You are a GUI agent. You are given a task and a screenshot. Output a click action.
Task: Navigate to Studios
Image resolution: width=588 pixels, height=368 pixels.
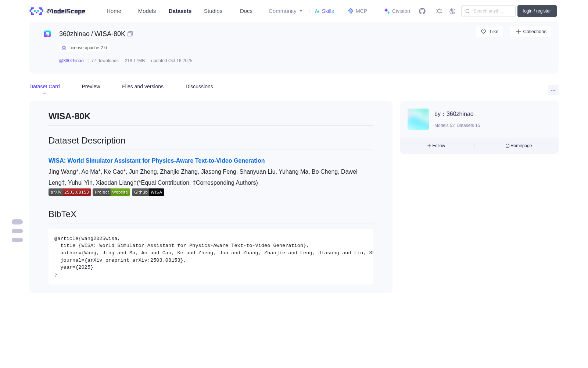(213, 11)
